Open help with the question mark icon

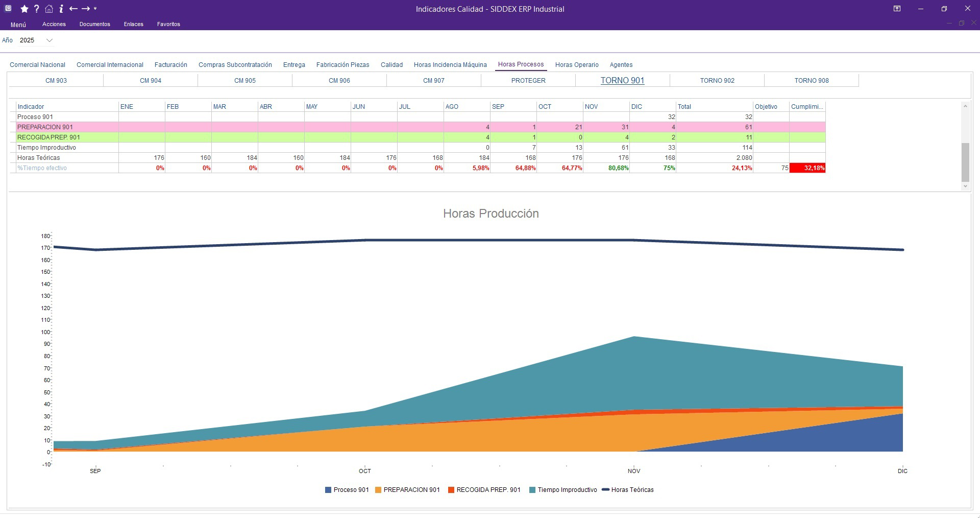[x=37, y=9]
